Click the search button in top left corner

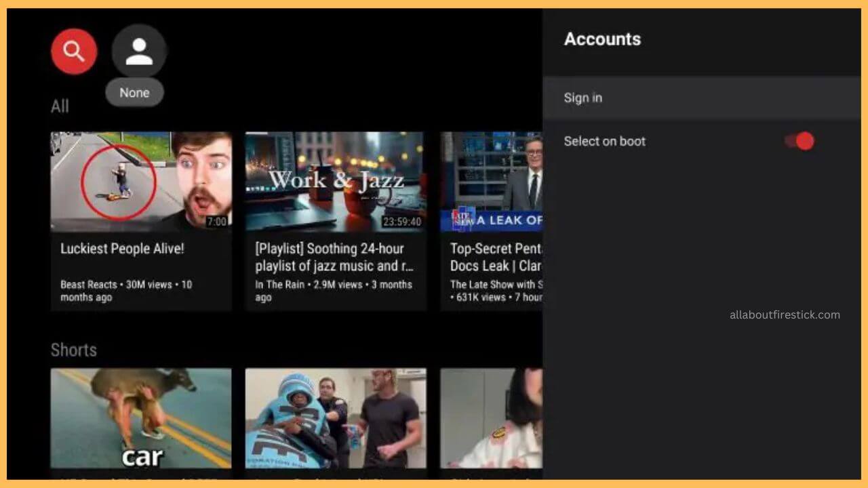(x=73, y=51)
